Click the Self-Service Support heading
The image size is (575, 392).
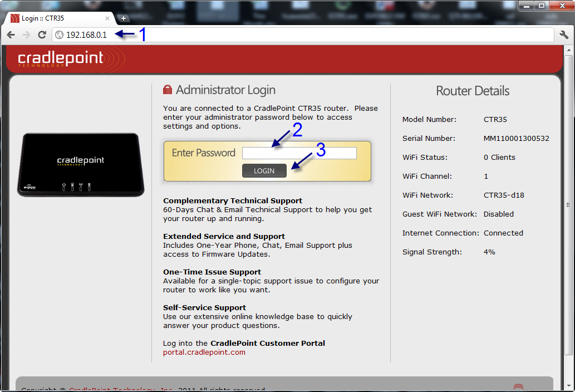tap(205, 308)
